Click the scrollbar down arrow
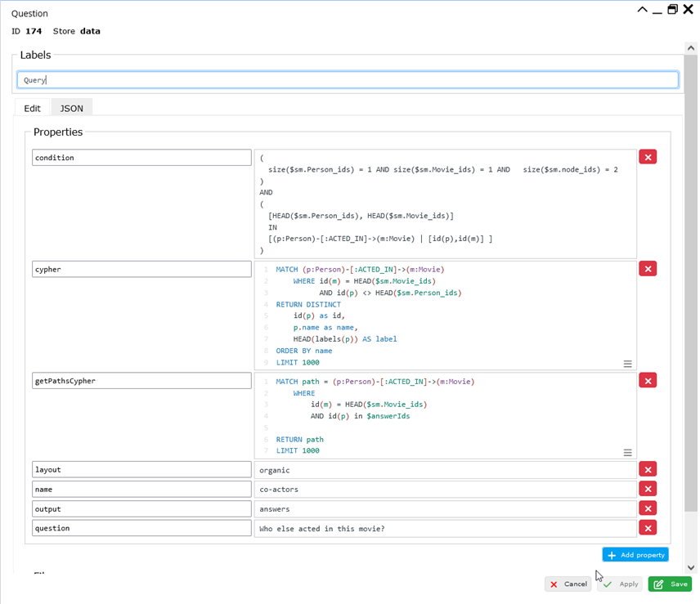 coord(691,567)
